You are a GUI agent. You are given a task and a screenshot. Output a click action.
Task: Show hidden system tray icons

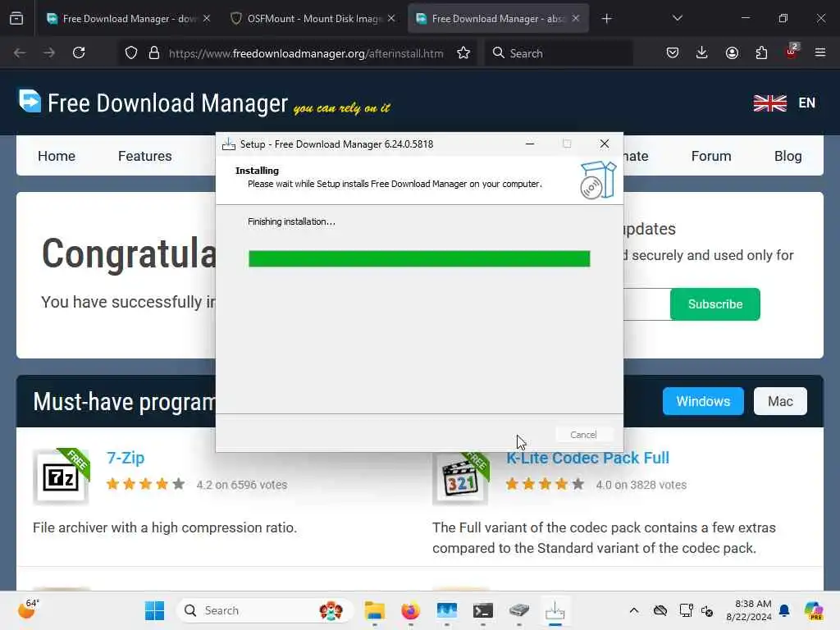(x=634, y=610)
